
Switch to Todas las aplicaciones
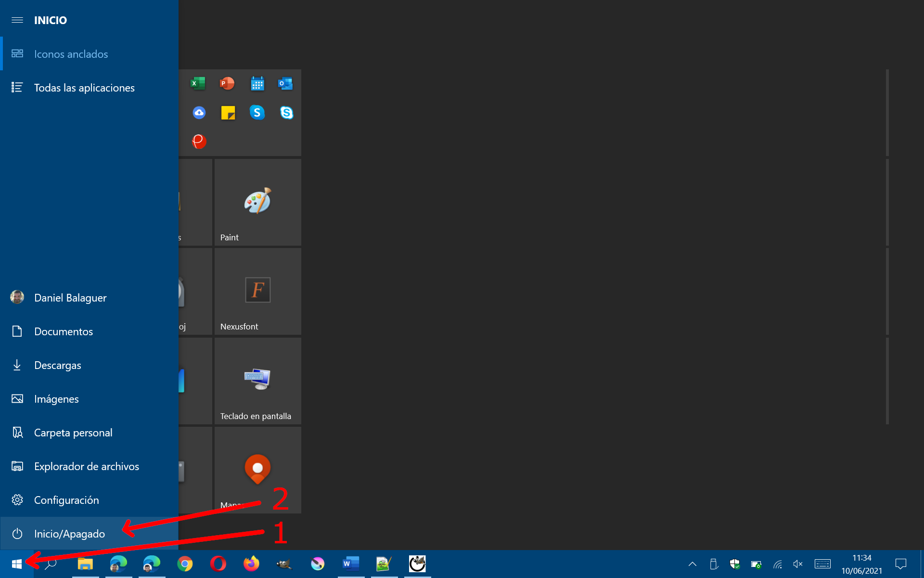pos(84,88)
